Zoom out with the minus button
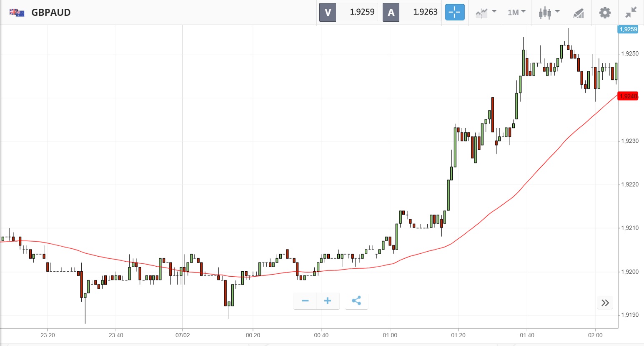 coord(305,301)
